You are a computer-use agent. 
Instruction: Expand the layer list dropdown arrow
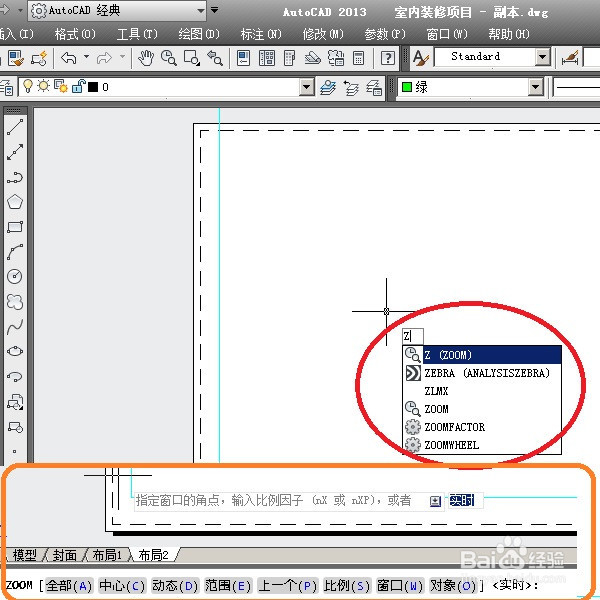click(306, 87)
